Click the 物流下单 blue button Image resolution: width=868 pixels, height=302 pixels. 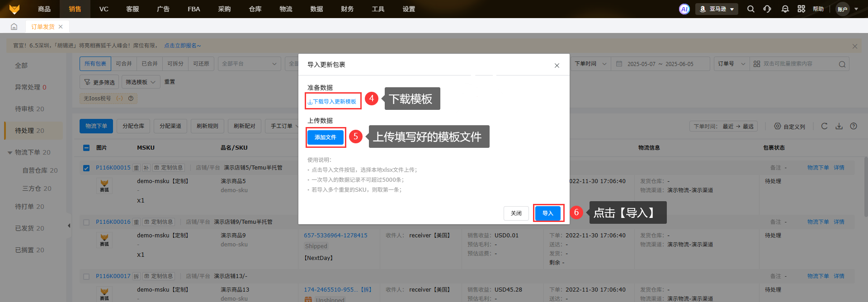tap(96, 126)
